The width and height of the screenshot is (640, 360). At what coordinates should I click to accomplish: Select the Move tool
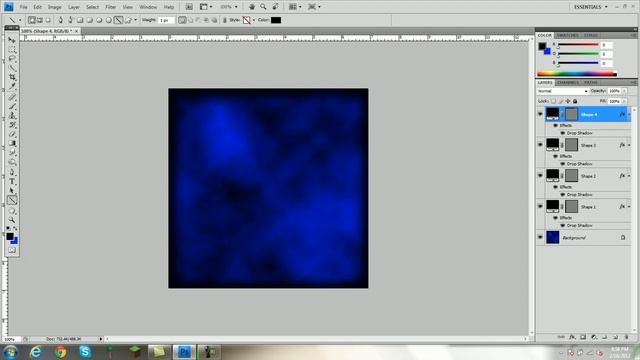click(x=12, y=40)
